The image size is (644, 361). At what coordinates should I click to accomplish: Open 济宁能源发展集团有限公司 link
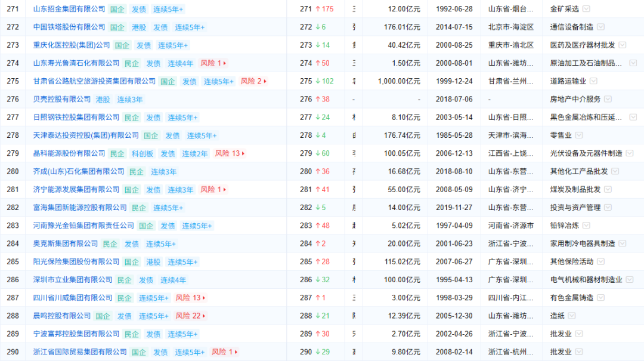point(76,190)
